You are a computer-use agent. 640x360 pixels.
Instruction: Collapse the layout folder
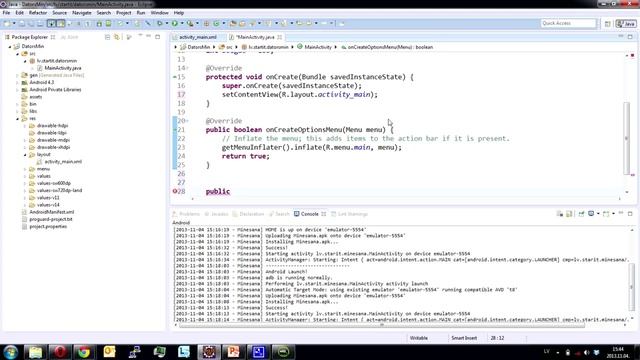pos(25,155)
